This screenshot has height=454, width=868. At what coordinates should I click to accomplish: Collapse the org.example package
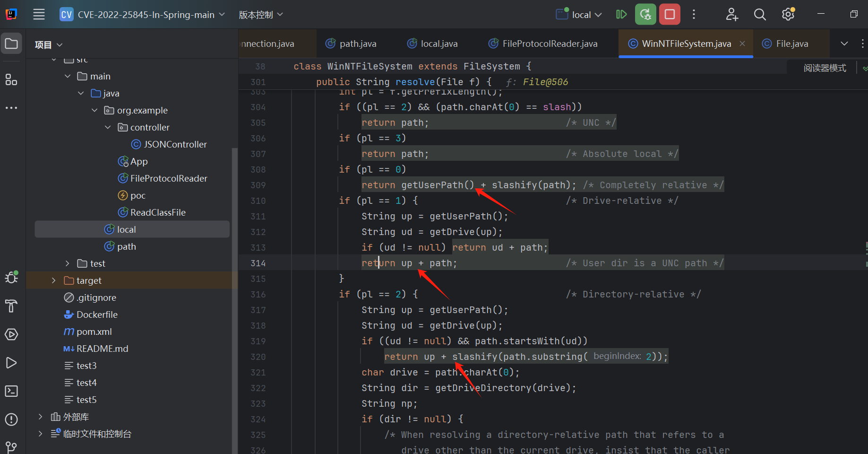95,110
